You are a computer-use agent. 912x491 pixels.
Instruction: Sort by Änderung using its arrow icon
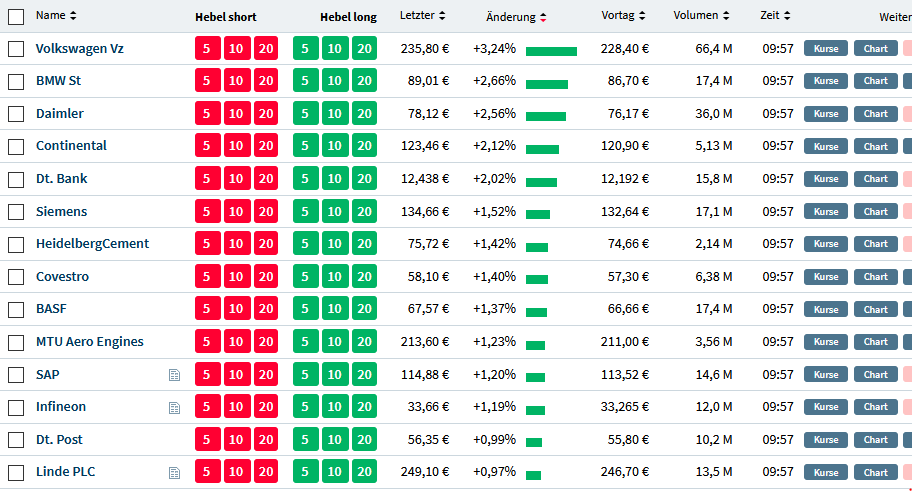click(543, 17)
